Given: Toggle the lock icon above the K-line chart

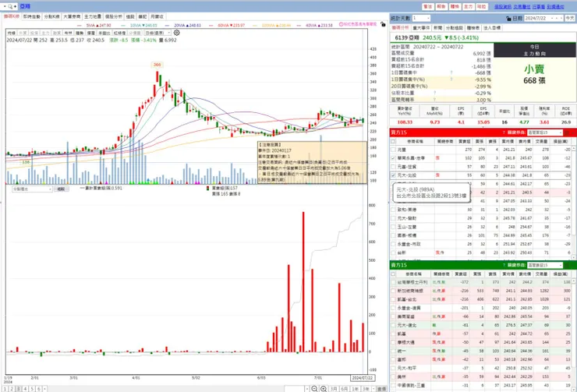Looking at the screenshot, I should [x=383, y=24].
